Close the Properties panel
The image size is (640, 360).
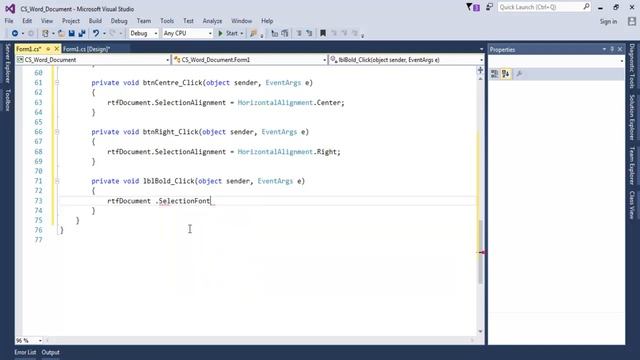tap(620, 49)
